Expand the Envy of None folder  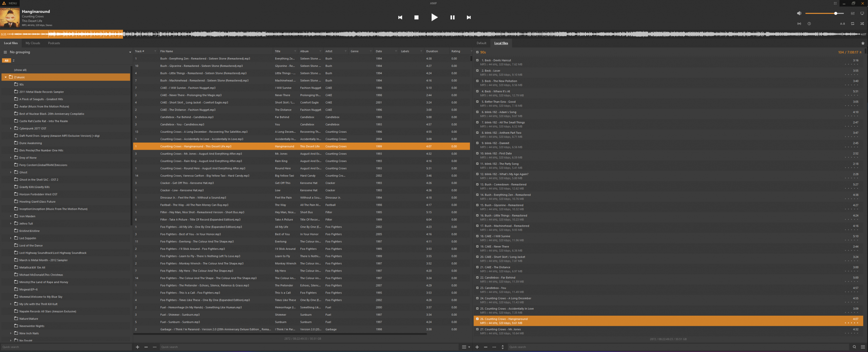[x=11, y=158]
